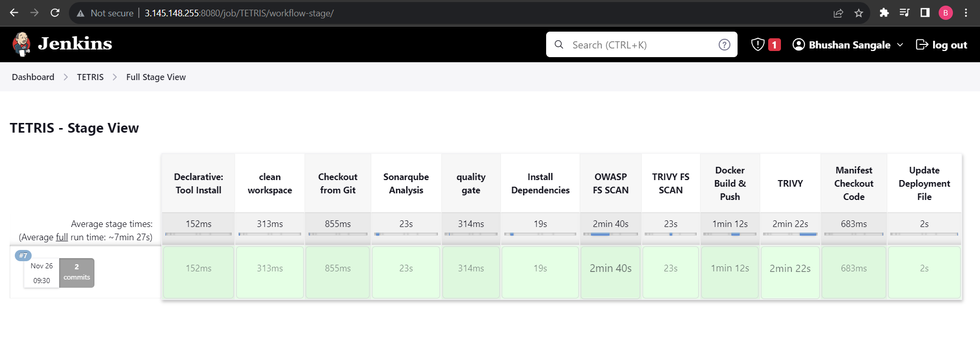
Task: Click the Sonarqube Analysis stage header
Action: [x=406, y=184]
